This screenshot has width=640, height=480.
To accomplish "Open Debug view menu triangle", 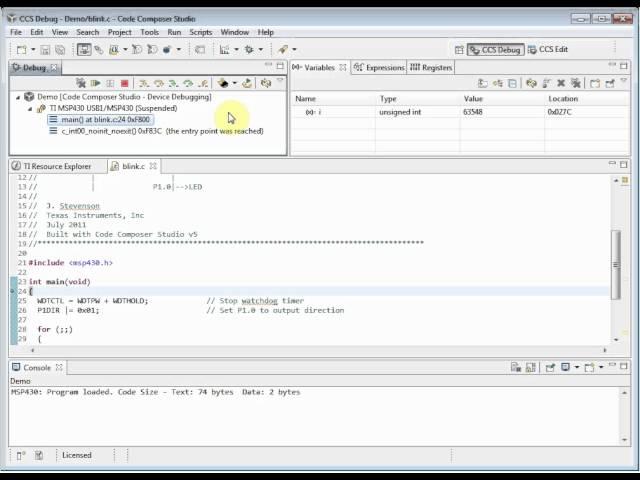I will [280, 81].
